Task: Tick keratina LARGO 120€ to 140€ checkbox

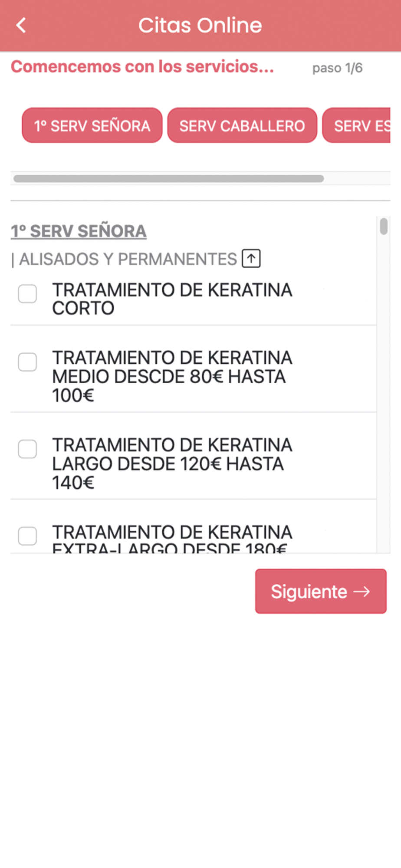Action: tap(27, 449)
